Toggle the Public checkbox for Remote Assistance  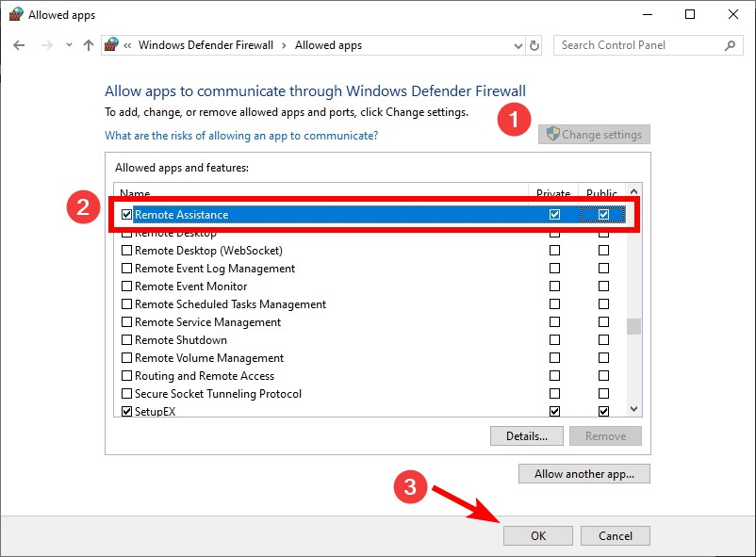pyautogui.click(x=603, y=215)
